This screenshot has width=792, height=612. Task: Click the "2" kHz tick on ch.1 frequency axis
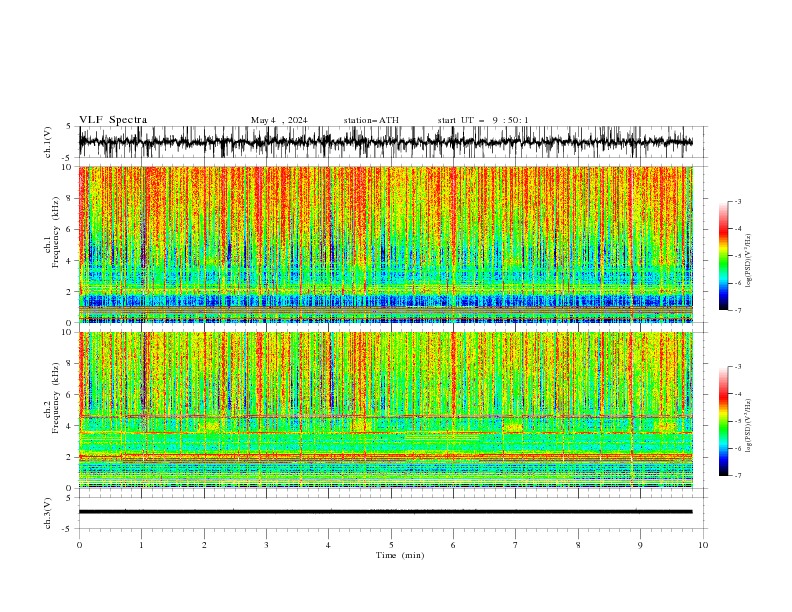click(69, 292)
